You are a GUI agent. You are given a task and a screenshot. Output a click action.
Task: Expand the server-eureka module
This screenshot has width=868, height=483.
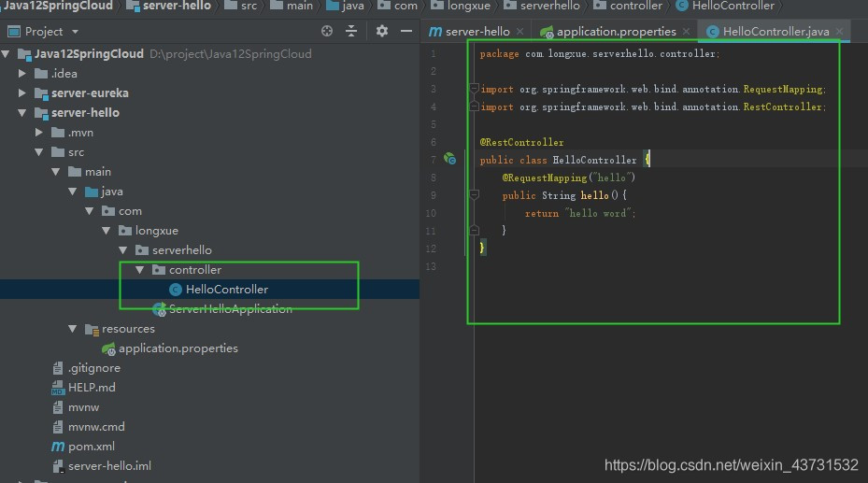[22, 92]
